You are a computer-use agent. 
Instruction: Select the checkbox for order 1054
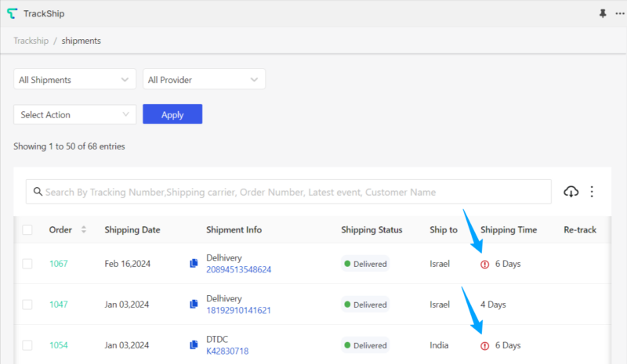coord(27,345)
